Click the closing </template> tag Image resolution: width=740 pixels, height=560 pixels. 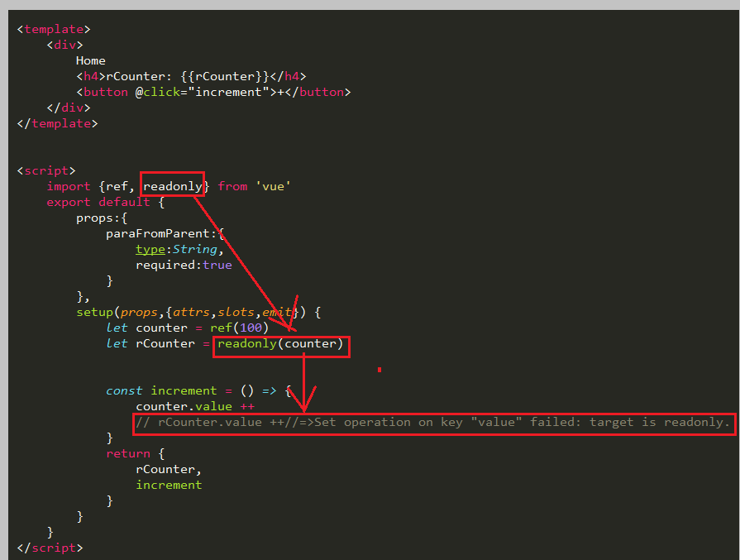[x=57, y=124]
